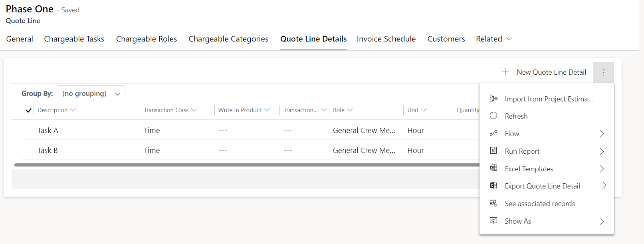Open the Group By no grouping dropdown

(x=91, y=93)
